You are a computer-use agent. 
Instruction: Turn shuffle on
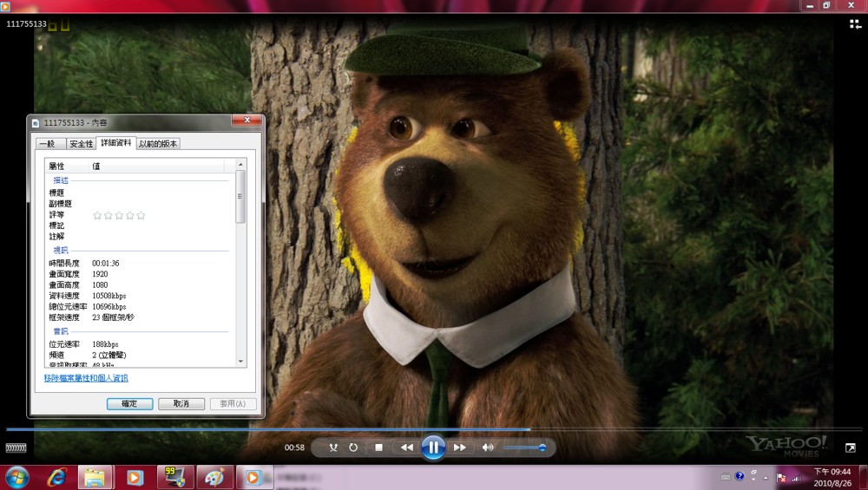pyautogui.click(x=333, y=448)
